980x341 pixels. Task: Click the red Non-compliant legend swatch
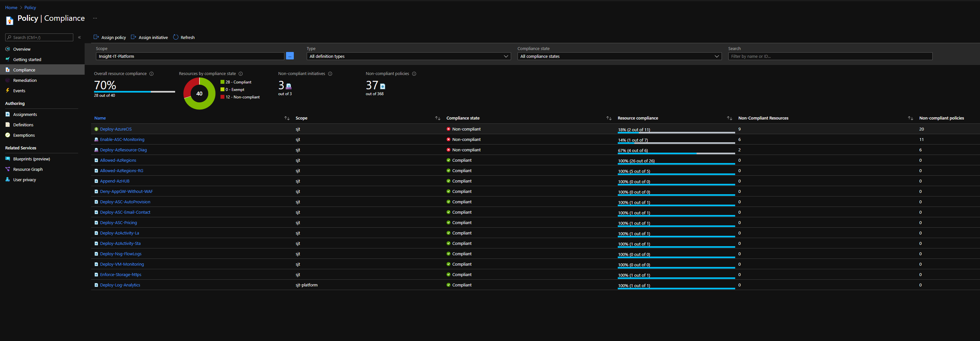pos(222,97)
